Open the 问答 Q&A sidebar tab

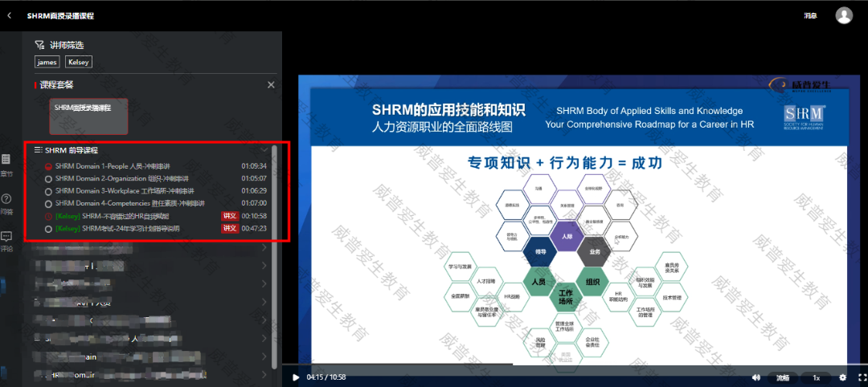pos(6,203)
